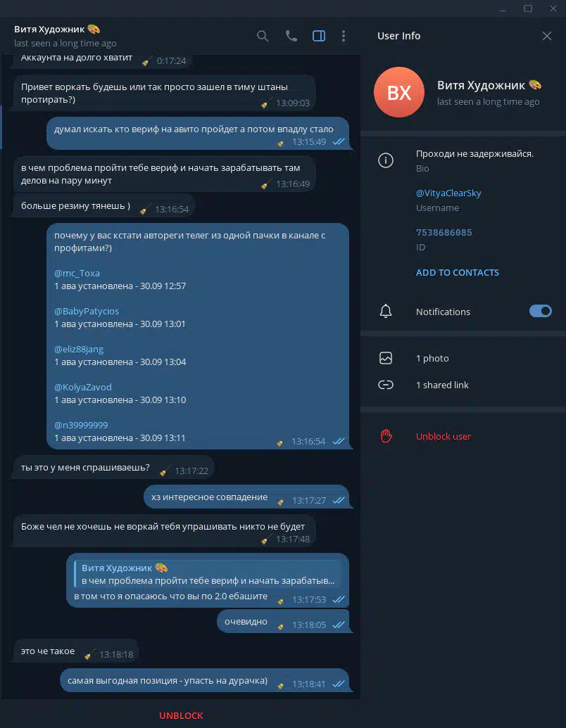
Task: Start a voice call with phone icon
Action: tap(291, 36)
